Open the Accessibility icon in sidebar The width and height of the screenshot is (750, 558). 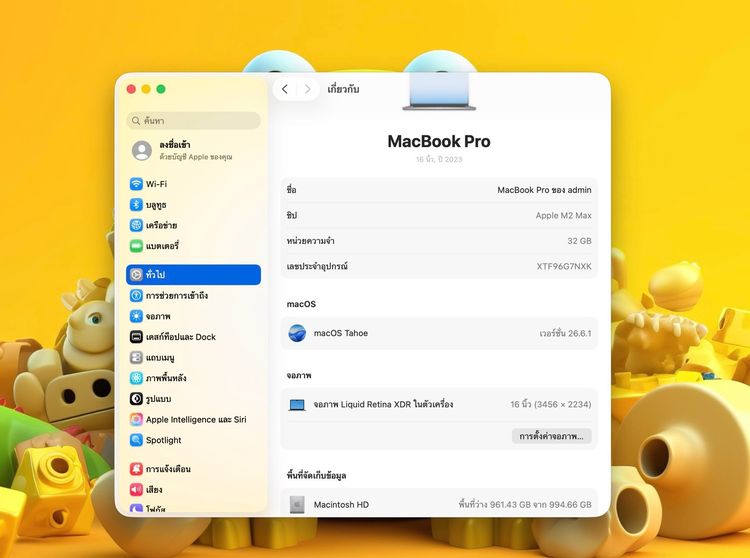click(136, 295)
